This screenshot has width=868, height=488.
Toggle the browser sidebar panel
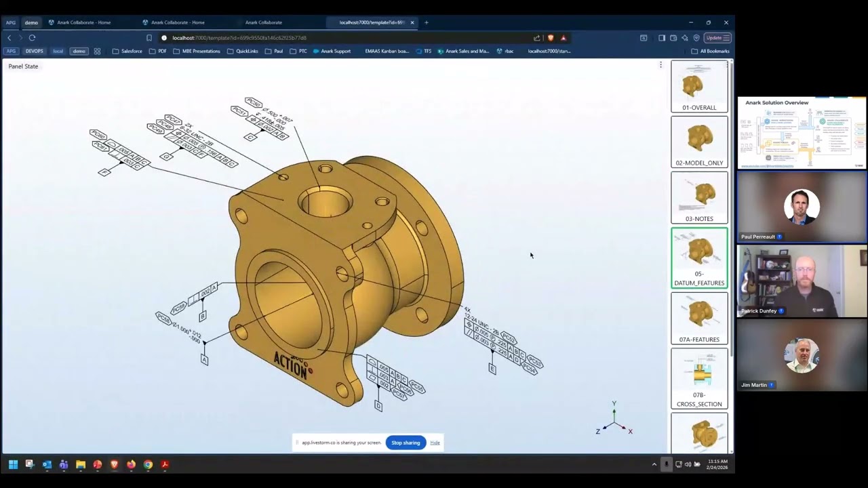pos(662,38)
